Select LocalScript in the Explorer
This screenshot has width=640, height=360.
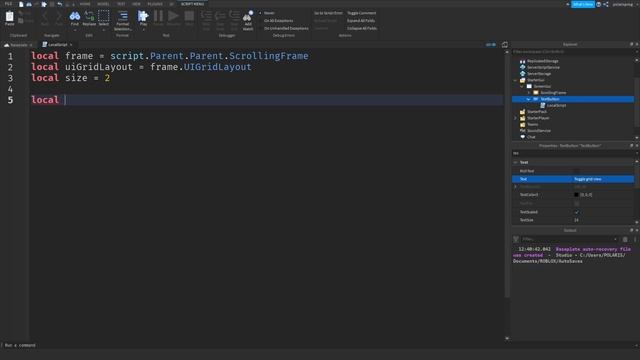(x=556, y=105)
